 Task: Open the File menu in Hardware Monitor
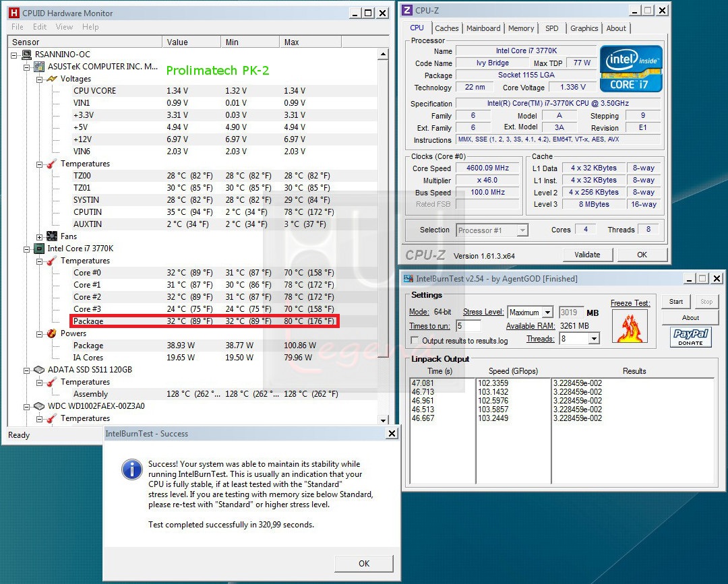point(17,27)
